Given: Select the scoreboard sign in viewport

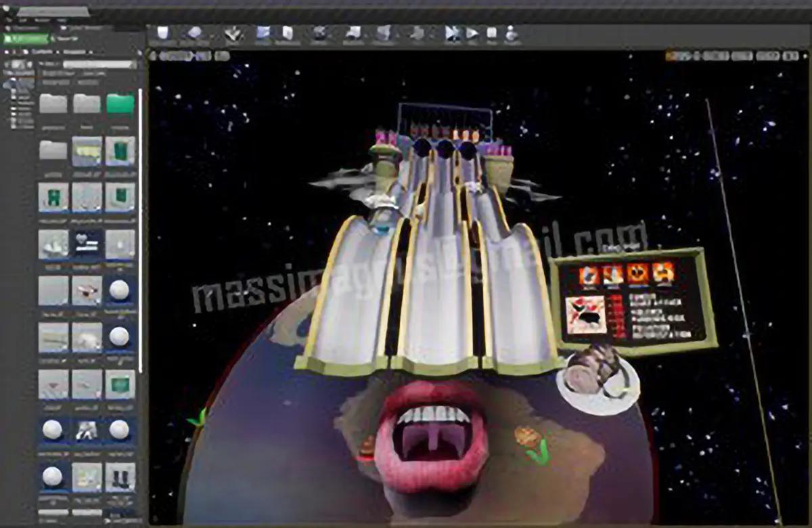Looking at the screenshot, I should point(633,301).
